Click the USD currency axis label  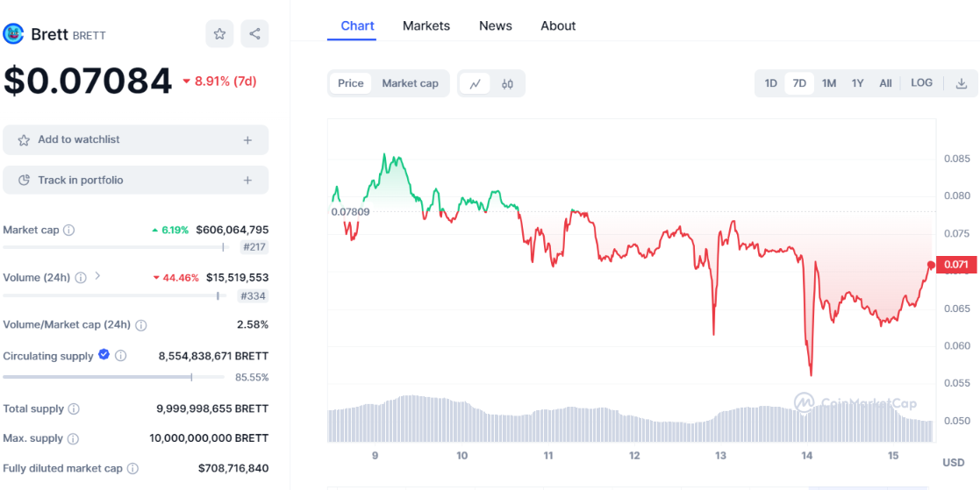(x=953, y=463)
